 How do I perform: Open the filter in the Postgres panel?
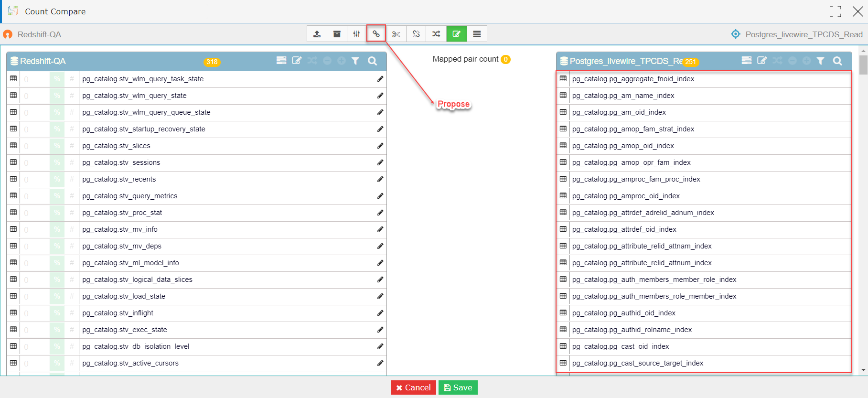(x=820, y=61)
